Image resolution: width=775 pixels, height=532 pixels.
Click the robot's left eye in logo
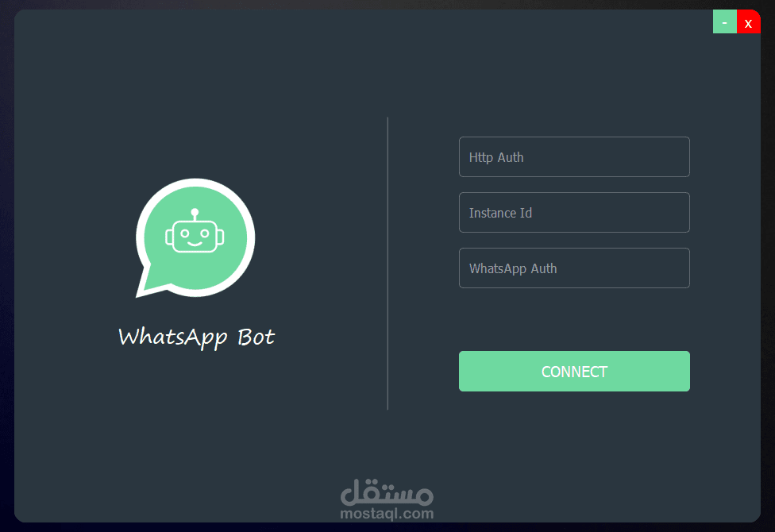pos(185,233)
